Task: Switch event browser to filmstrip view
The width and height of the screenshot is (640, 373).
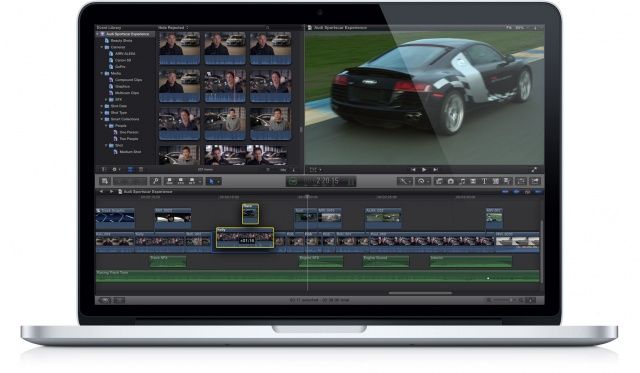Action: coord(131,169)
